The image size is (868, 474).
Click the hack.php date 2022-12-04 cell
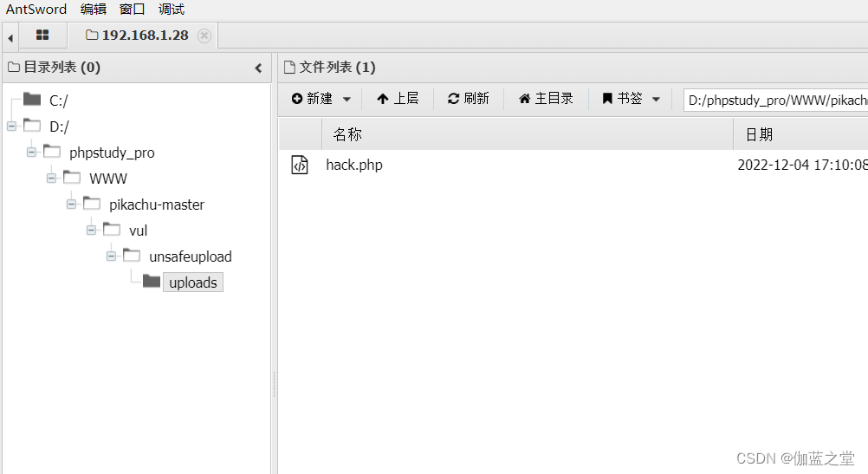click(803, 165)
